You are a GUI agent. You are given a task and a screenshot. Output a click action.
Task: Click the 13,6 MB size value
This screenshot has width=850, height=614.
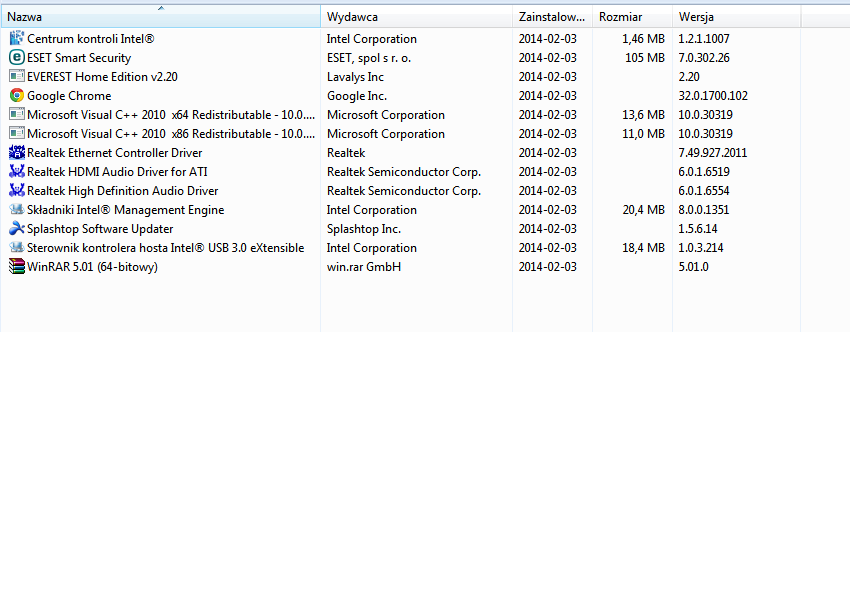pos(643,115)
